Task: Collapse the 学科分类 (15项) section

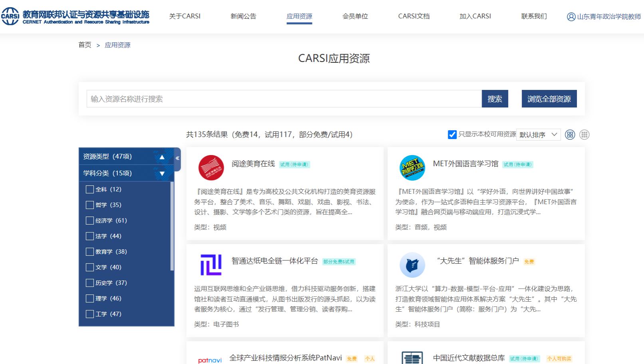Action: tap(162, 173)
